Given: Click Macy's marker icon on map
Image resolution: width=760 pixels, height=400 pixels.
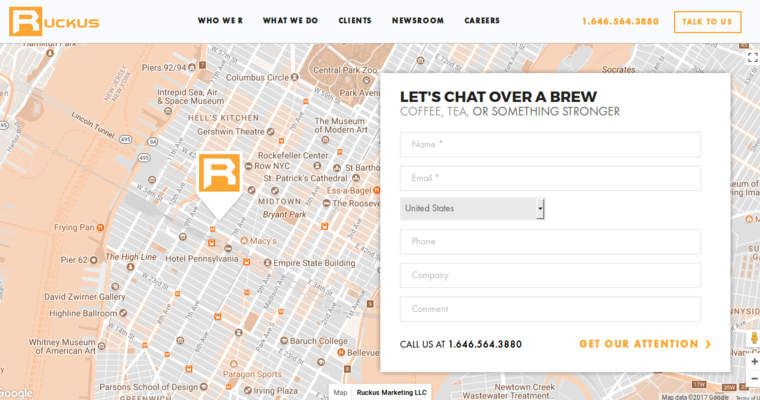Looking at the screenshot, I should (242, 241).
